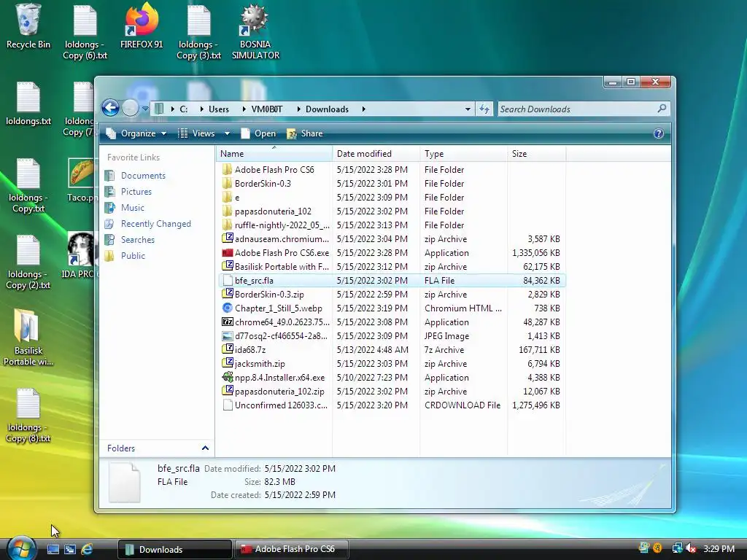Viewport: 747px width, 560px height.
Task: Open BOSNIA SIMULATOR desktop shortcut
Action: coord(255,31)
